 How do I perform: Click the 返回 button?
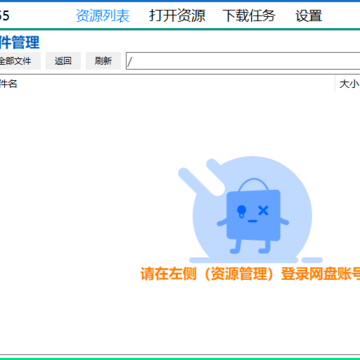click(63, 61)
